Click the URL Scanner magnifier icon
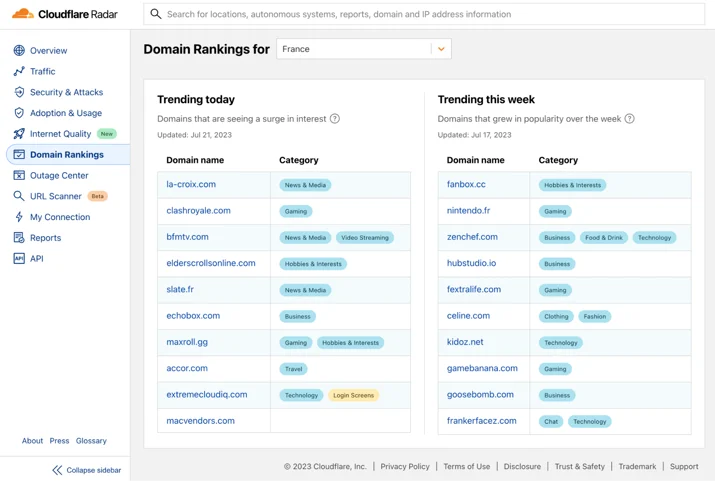Image resolution: width=715 pixels, height=481 pixels. pyautogui.click(x=19, y=197)
